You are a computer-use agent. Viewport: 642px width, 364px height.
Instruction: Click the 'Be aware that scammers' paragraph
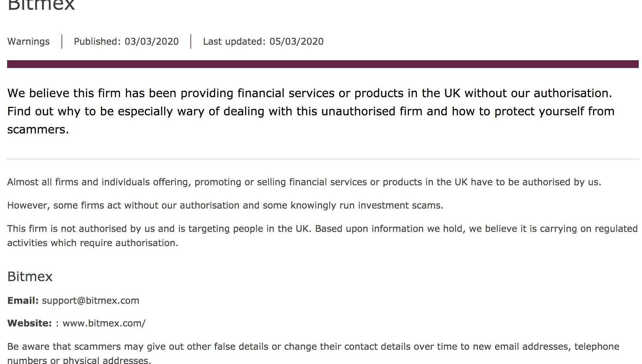click(x=313, y=347)
